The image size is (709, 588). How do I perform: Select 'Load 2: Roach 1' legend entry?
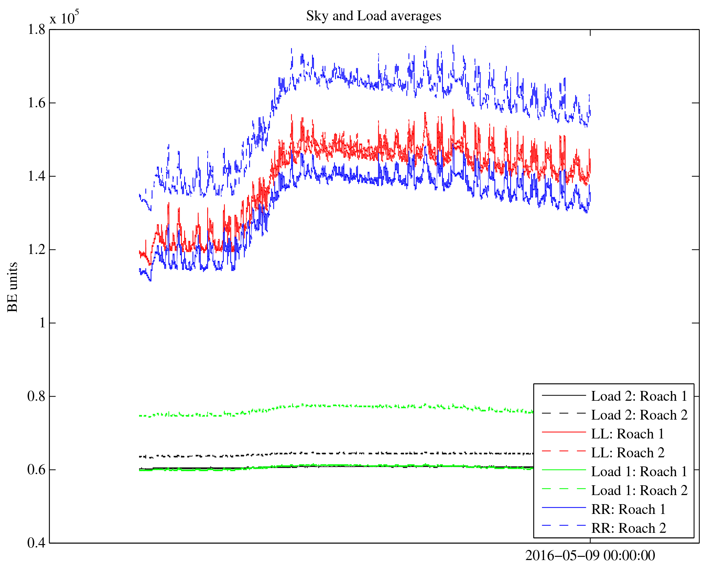(x=639, y=396)
